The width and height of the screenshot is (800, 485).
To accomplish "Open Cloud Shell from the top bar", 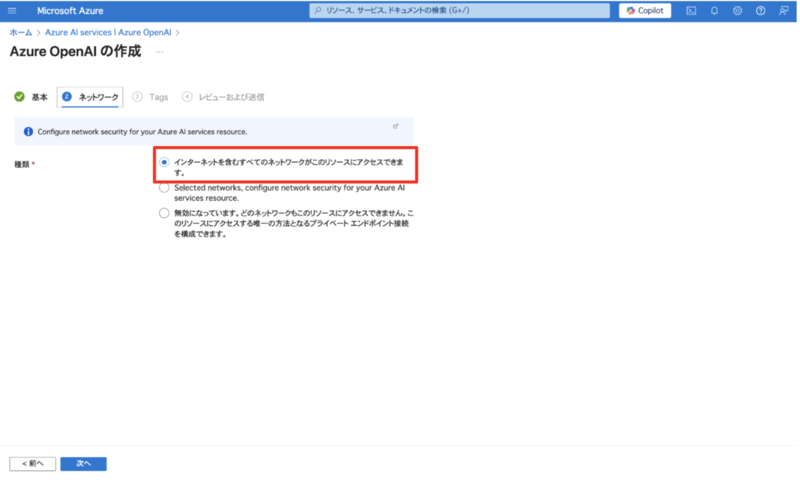I will pyautogui.click(x=691, y=11).
